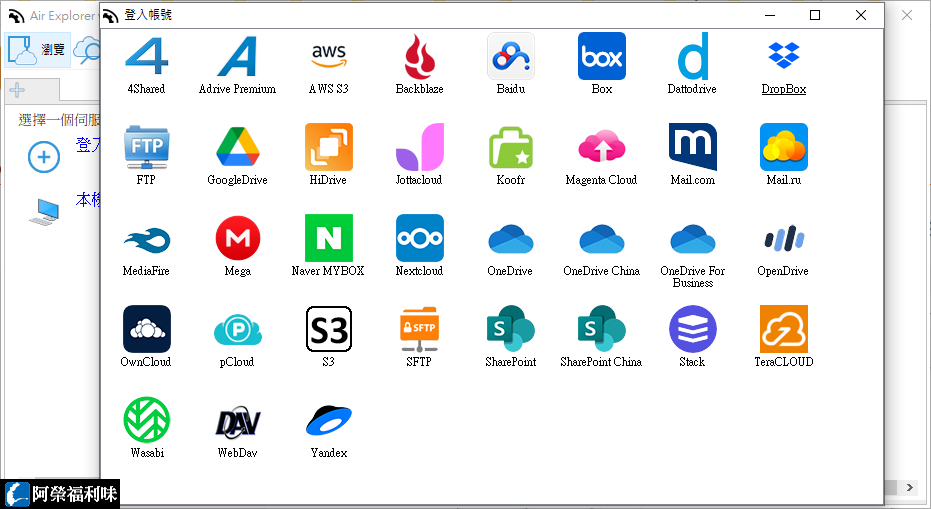Viewport: 931px width, 509px height.
Task: Select the Box service icon
Action: tap(602, 56)
